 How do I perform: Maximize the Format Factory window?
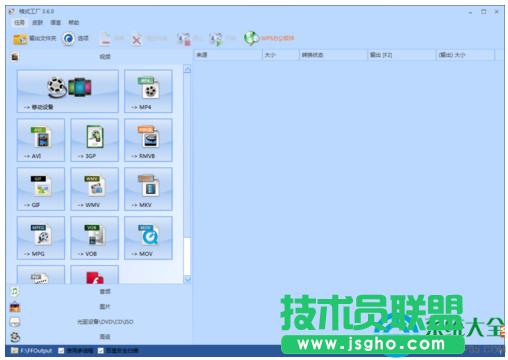click(x=483, y=12)
